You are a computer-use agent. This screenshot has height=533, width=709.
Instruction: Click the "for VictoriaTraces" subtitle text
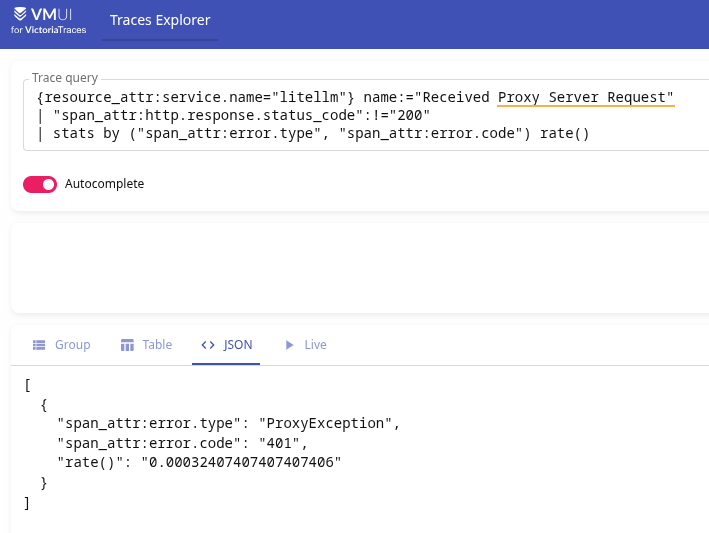48,30
